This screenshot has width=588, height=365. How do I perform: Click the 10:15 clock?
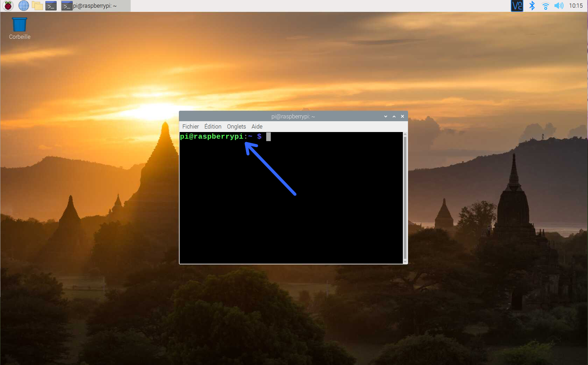(576, 6)
